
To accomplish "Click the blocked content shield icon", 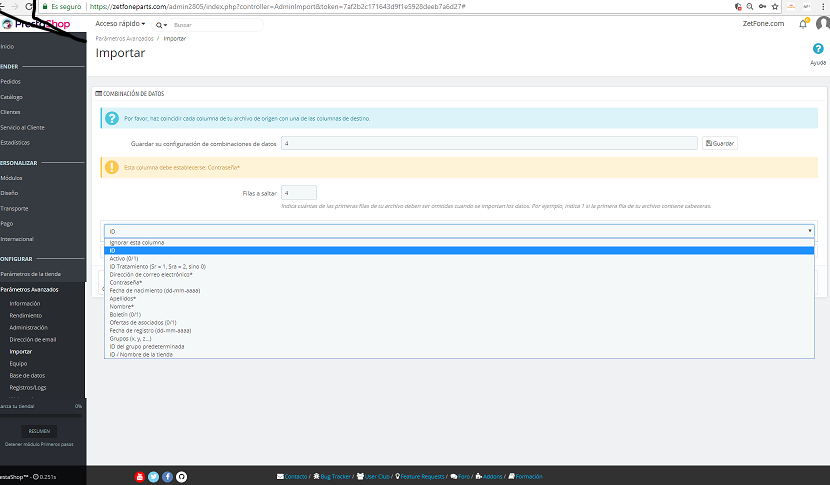I will coord(738,6).
